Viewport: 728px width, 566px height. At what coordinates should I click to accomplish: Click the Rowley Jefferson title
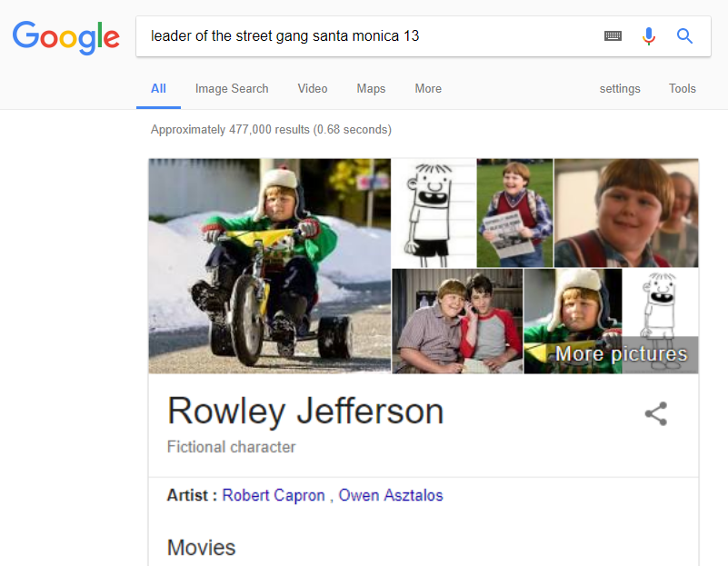305,411
